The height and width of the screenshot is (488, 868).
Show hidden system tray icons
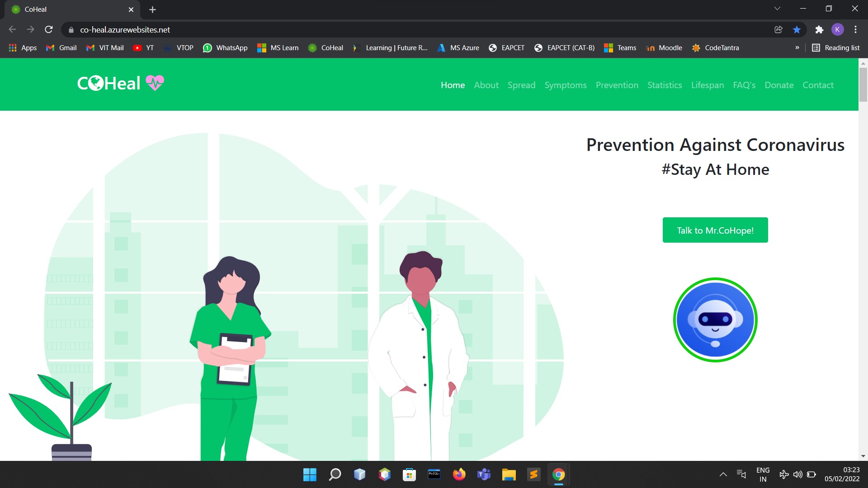723,474
